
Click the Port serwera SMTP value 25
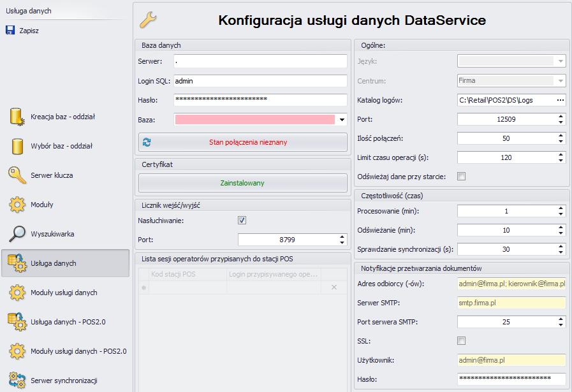pos(507,322)
